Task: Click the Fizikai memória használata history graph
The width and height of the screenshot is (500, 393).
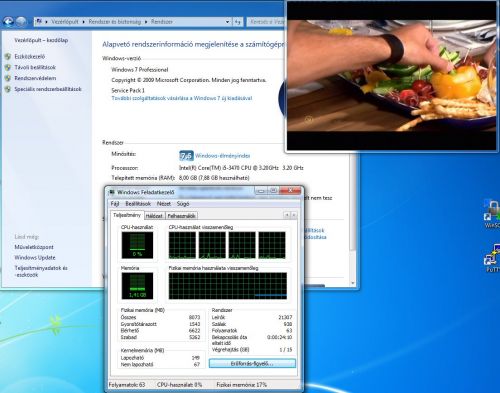Action: coord(228,286)
